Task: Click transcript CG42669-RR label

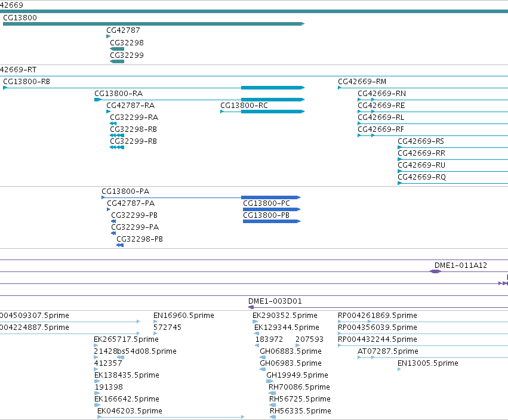Action: pyautogui.click(x=421, y=153)
